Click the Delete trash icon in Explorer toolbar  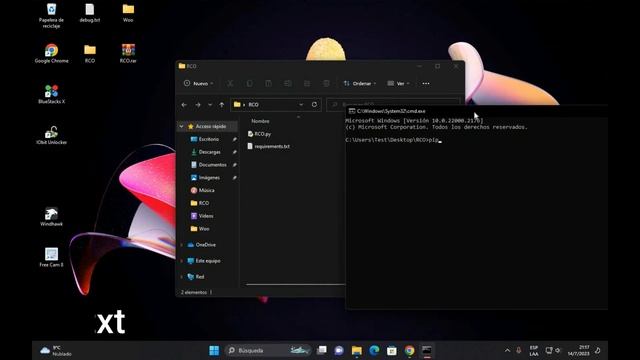[326, 83]
